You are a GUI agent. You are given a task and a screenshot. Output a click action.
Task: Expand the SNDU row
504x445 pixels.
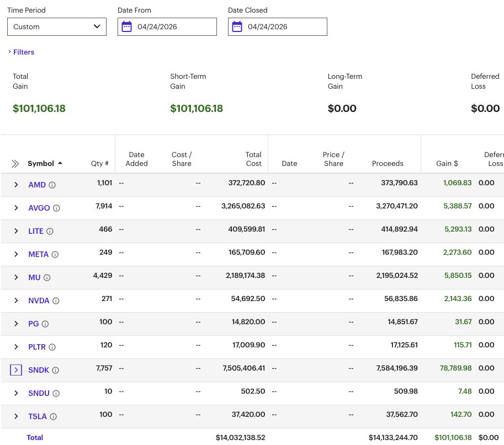[x=16, y=393]
